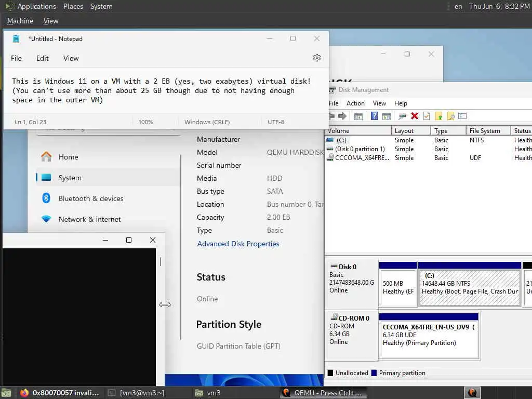Image resolution: width=532 pixels, height=399 pixels.
Task: Click inside the Notepad text area
Action: tap(166, 90)
